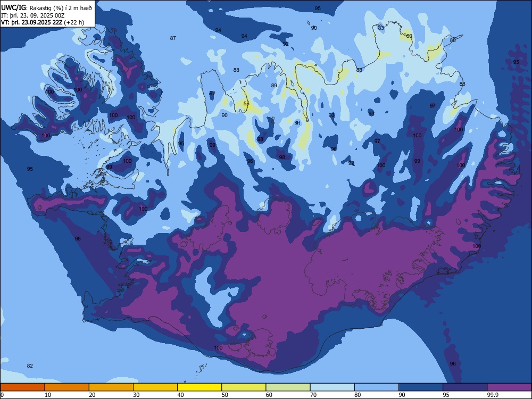This screenshot has width=532, height=399.
Task: Click the valid time line 'VT: þri. 23.09.2025 22Z'
Action: tap(32, 22)
